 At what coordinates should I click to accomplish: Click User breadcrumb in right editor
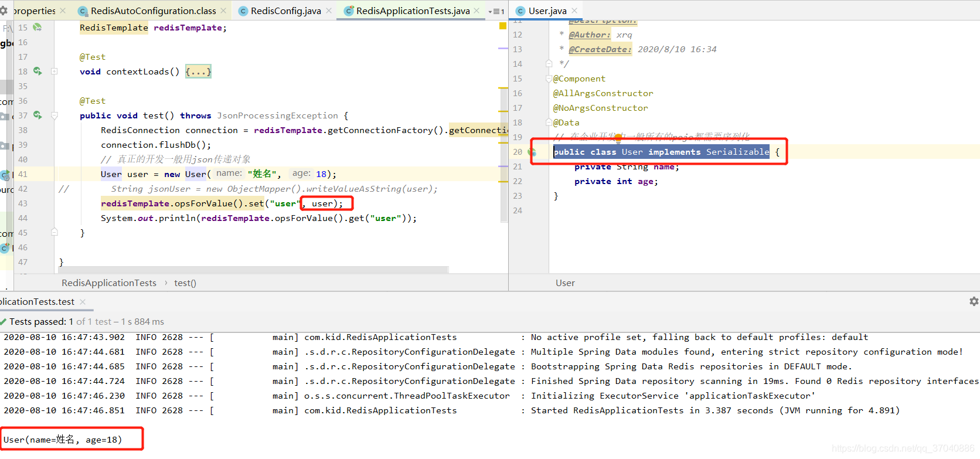(565, 283)
